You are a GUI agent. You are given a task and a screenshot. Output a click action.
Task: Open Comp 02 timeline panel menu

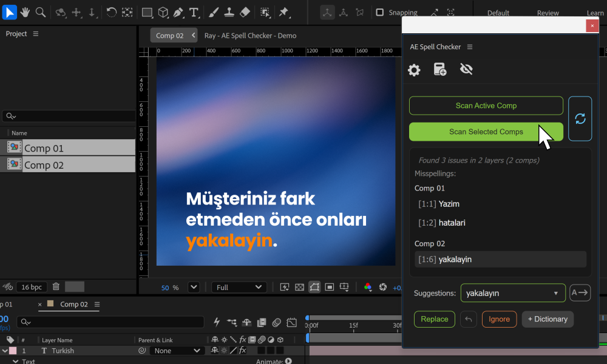(97, 305)
